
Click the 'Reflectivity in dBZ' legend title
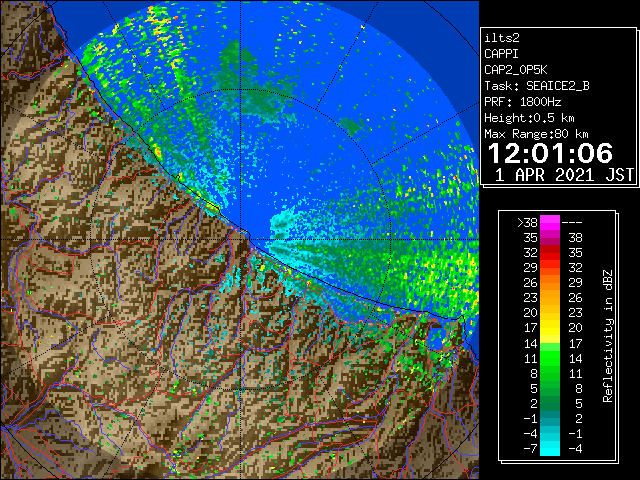pyautogui.click(x=608, y=336)
